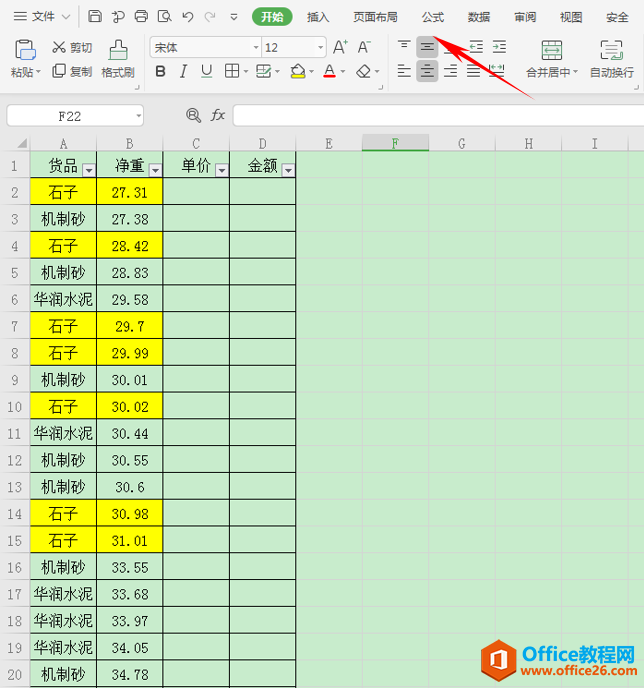This screenshot has width=644, height=688.
Task: Select column F header
Action: coord(395,143)
